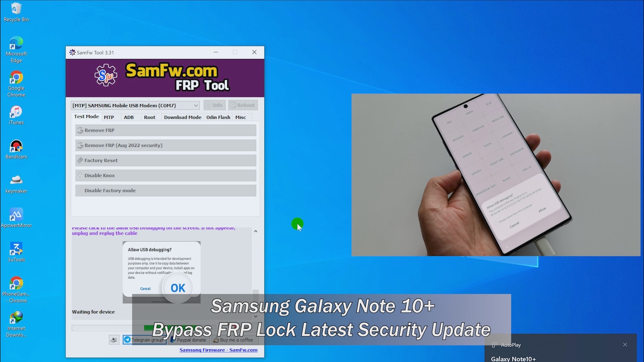The image size is (644, 362).
Task: Click the PayPal donate icon
Action: point(172,340)
